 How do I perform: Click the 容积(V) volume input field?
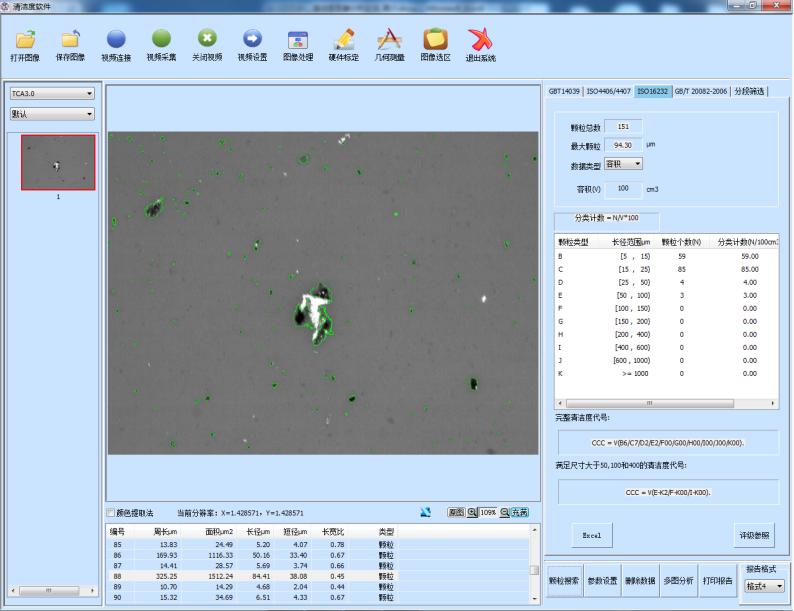pyautogui.click(x=623, y=188)
